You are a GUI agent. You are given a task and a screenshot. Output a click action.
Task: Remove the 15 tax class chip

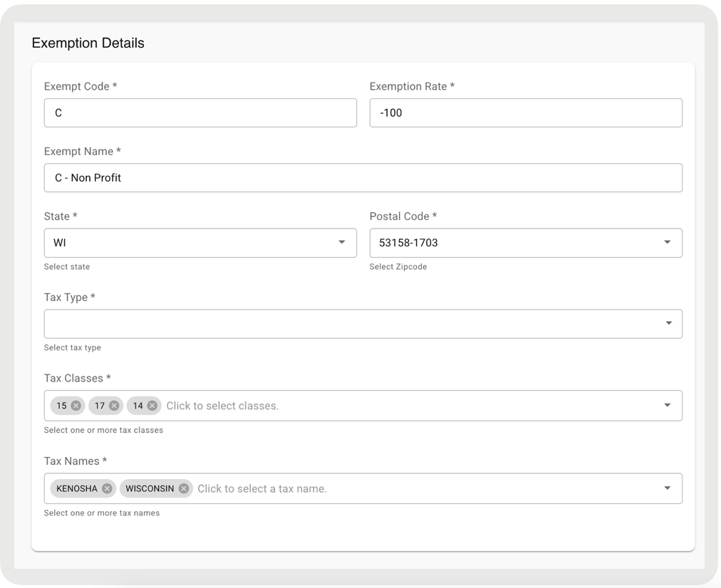(x=76, y=406)
